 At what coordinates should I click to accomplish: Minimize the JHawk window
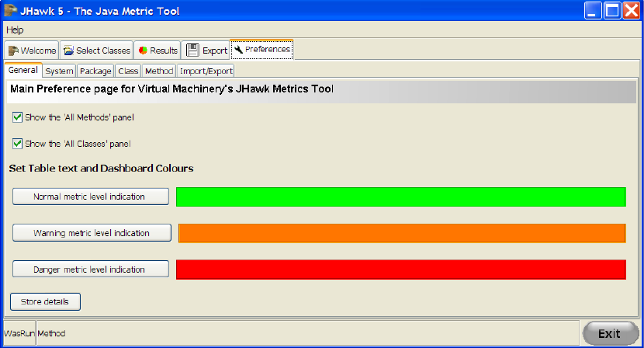click(x=593, y=11)
